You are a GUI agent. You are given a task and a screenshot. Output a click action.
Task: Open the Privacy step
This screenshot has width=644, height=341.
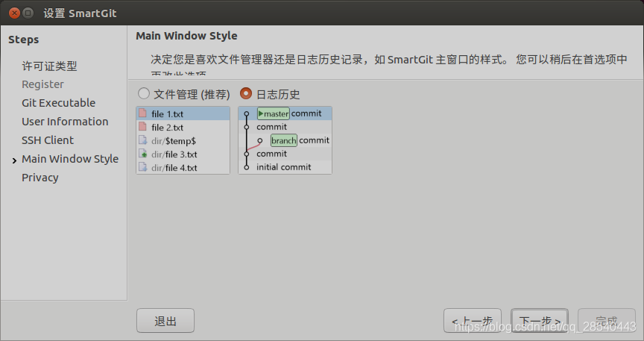click(x=40, y=178)
